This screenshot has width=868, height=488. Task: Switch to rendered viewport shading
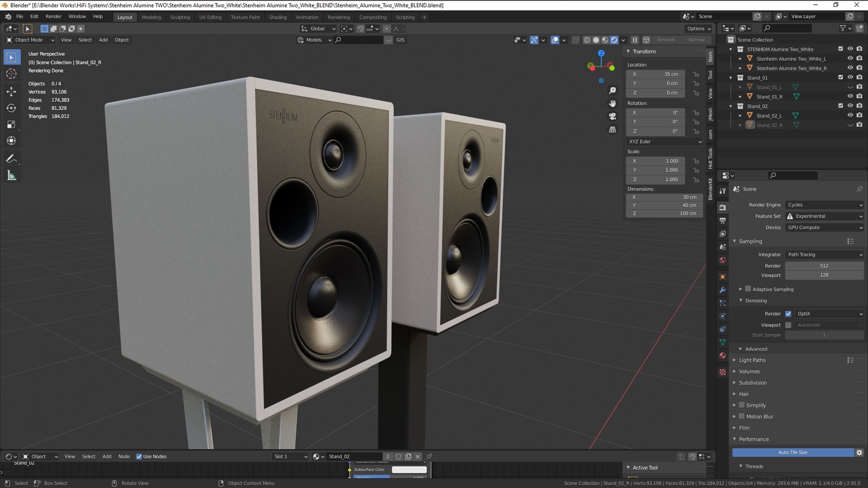614,40
